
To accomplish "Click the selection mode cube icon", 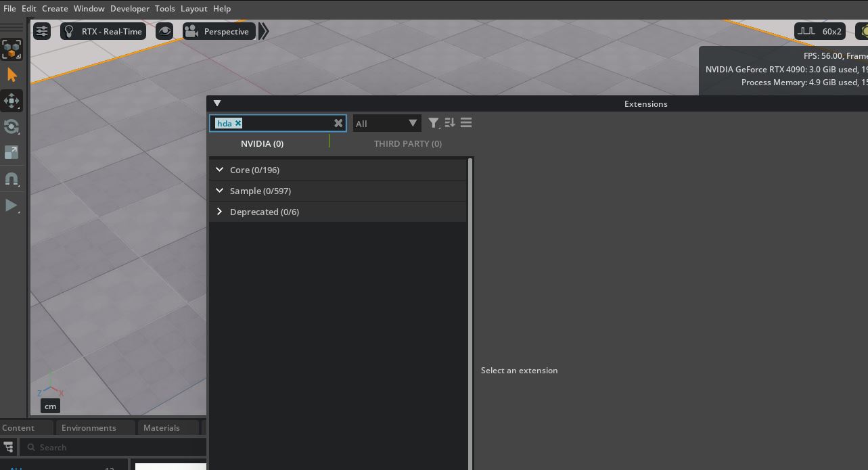I will pyautogui.click(x=12, y=49).
